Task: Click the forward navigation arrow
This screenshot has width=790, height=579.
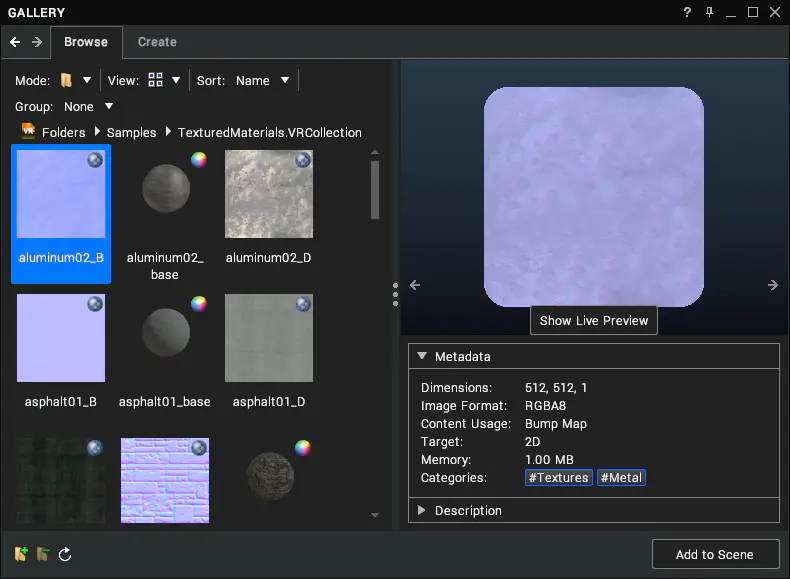Action: pos(37,42)
